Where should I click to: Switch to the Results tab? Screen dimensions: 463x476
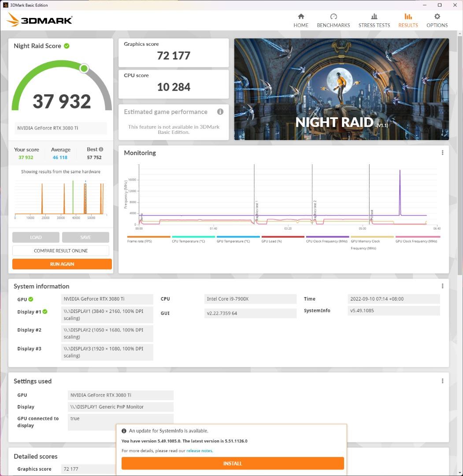[x=408, y=20]
